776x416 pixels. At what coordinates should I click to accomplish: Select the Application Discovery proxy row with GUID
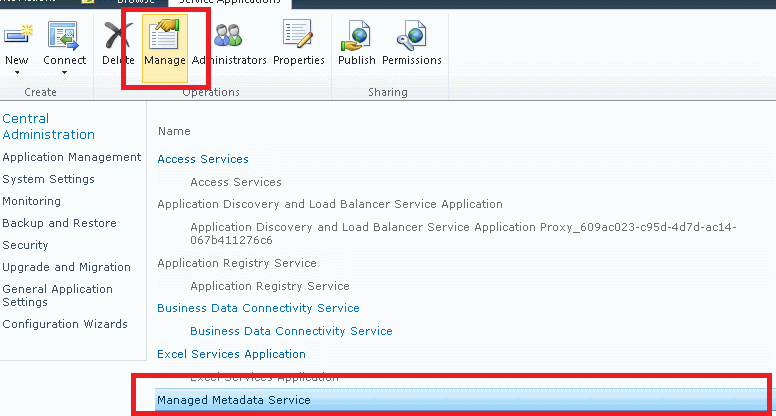click(x=464, y=233)
